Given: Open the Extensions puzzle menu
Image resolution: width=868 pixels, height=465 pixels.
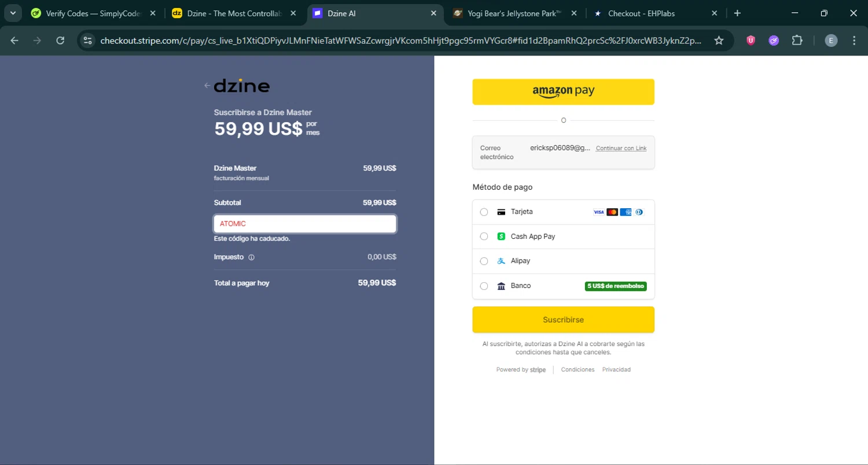Looking at the screenshot, I should coord(797,40).
